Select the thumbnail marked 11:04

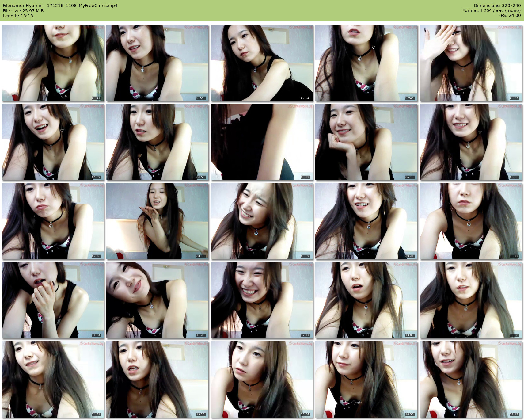point(53,300)
